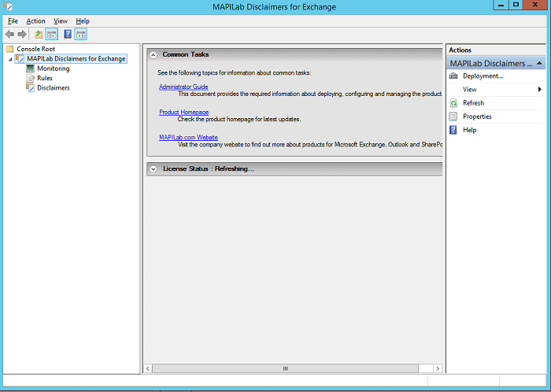Viewport: 551px width, 392px height.
Task: Click Refresh label in Actions pane
Action: click(473, 103)
